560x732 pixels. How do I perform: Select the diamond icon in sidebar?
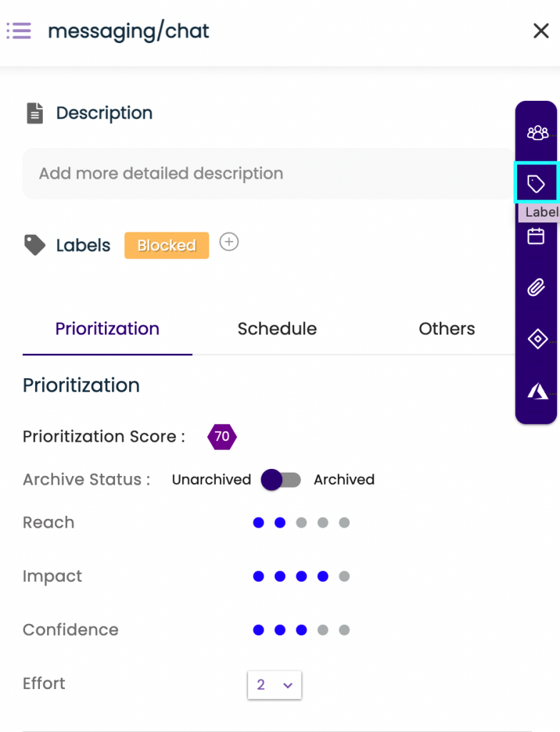coord(538,339)
